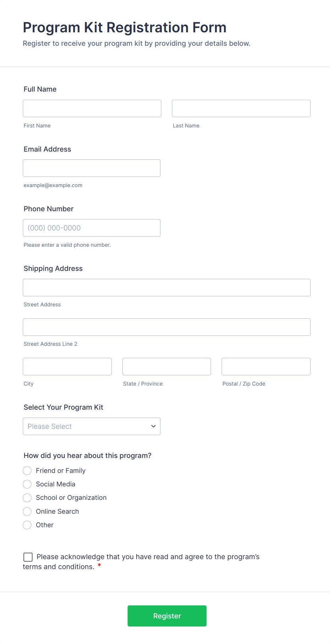Click the Postal / Zip Code field

click(x=265, y=366)
